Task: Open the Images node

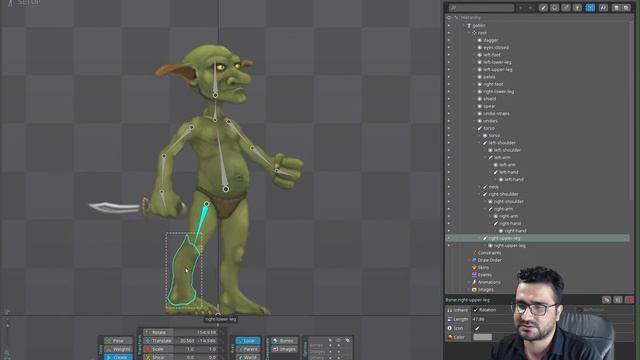Action: pos(485,290)
